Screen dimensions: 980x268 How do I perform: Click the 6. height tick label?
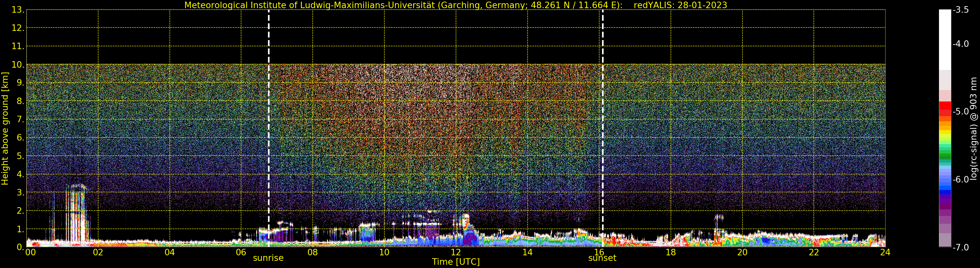(20, 138)
